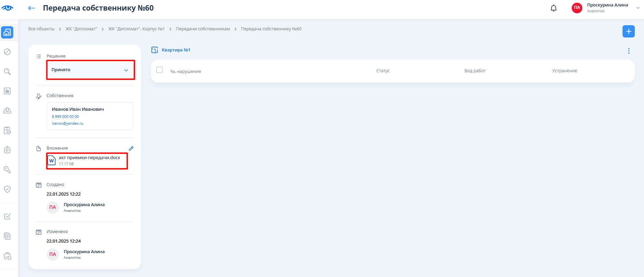Screen dimensions: 644x277
Task: Open attachment акт приемки-передачи.docx
Action: 89,158
